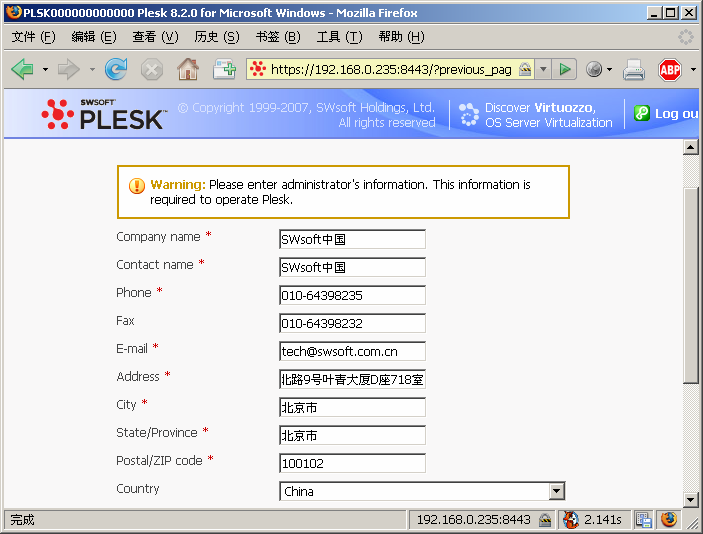Viewport: 703px width, 534px height.
Task: Click the page scrollbar down arrow
Action: click(690, 499)
